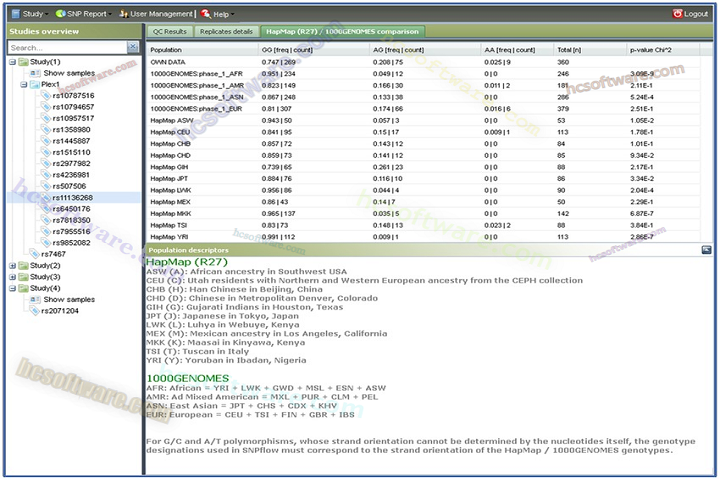The width and height of the screenshot is (720, 480).
Task: Select SNP rs10787516 in tree
Action: click(73, 96)
